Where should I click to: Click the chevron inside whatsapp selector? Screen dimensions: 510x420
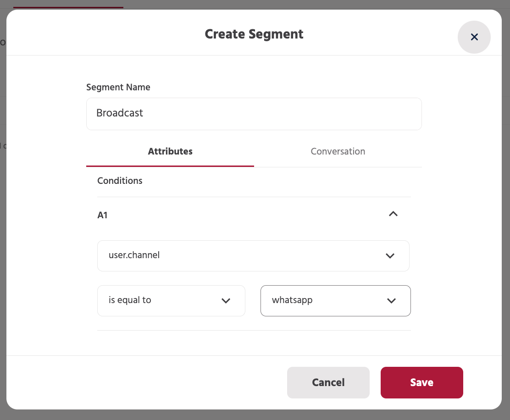tap(392, 301)
